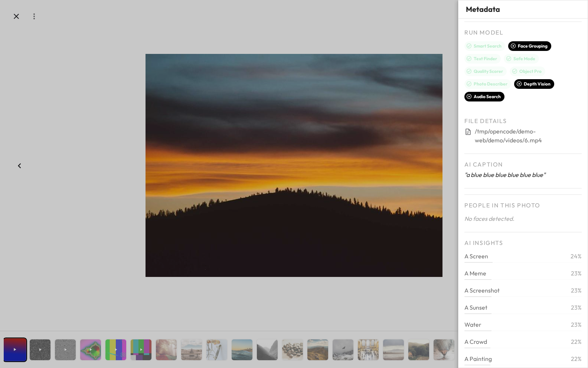Open the TV color bars video thumbnail
588x368 pixels.
(141, 350)
